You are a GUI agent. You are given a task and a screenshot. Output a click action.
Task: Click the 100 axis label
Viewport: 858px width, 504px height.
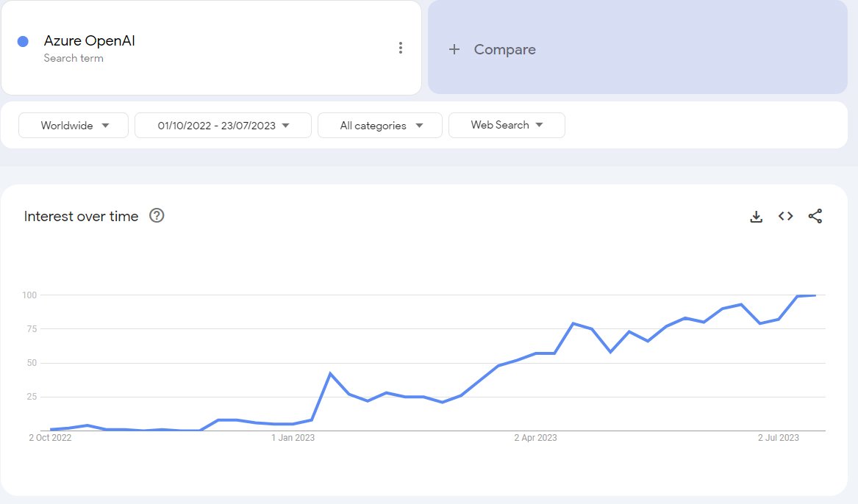pyautogui.click(x=29, y=295)
